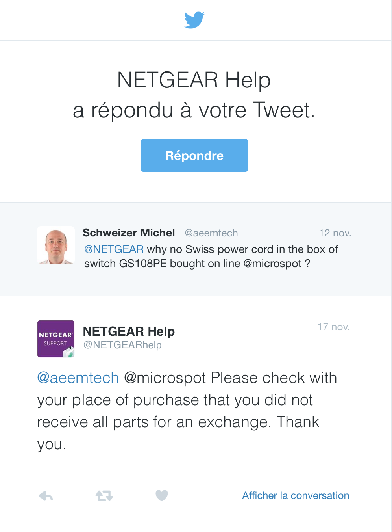Click the blue @aeemtech mention in reply

click(x=78, y=378)
